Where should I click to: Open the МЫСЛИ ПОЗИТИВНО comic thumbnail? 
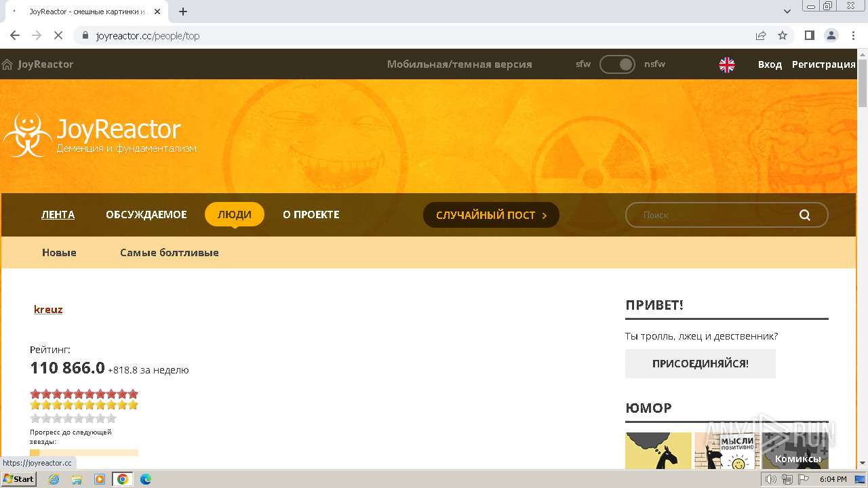(x=726, y=451)
